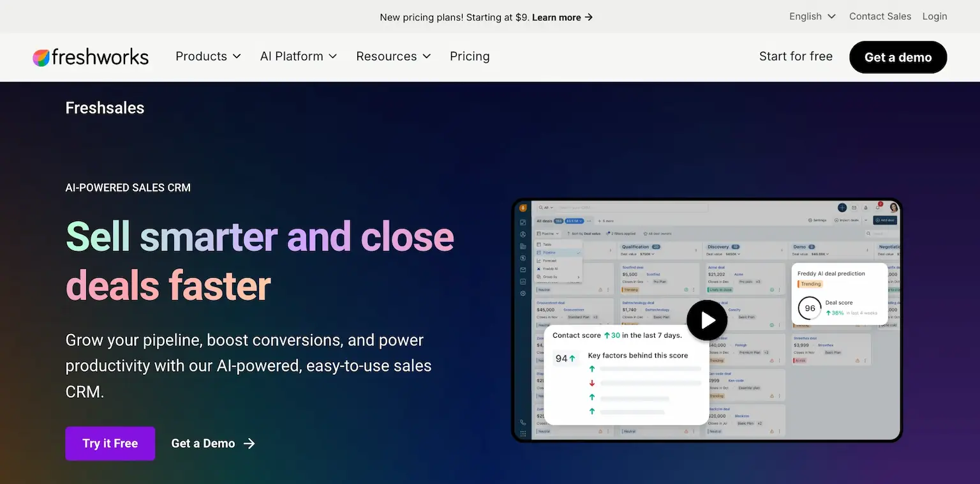
Task: Play the Freshsales product demo video
Action: [707, 320]
